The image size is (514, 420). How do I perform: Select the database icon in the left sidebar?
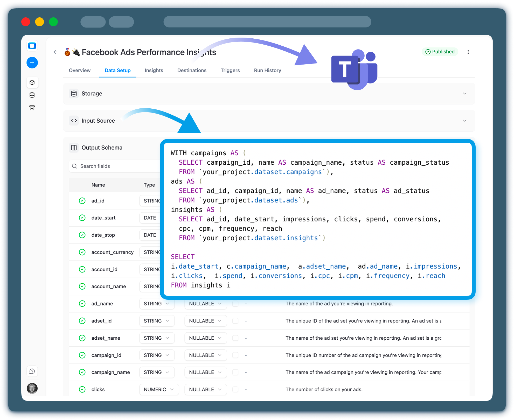pyautogui.click(x=32, y=95)
